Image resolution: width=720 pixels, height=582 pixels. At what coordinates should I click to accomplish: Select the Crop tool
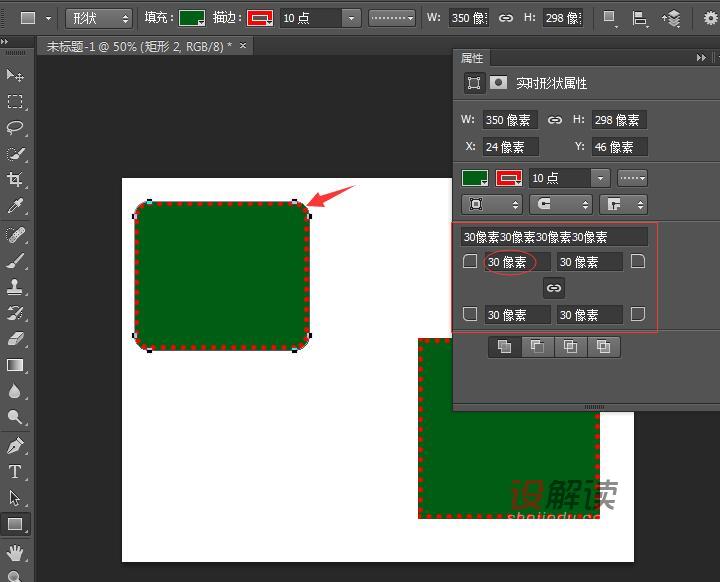point(15,180)
